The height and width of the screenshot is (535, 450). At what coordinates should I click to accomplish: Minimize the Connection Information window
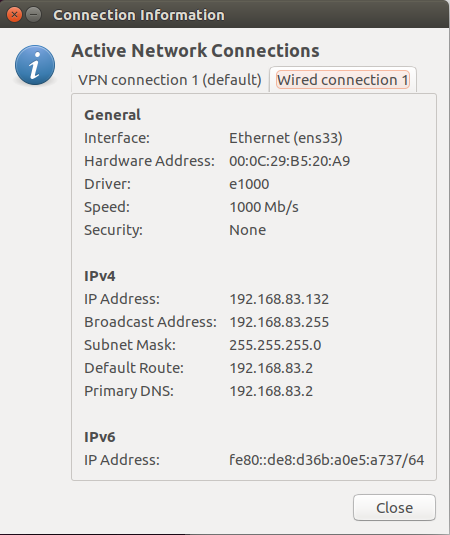33,15
